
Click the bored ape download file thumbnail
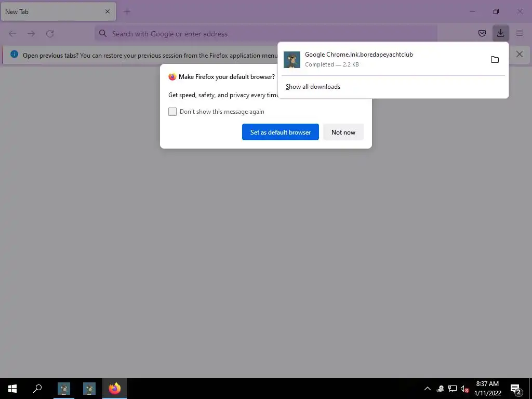292,60
